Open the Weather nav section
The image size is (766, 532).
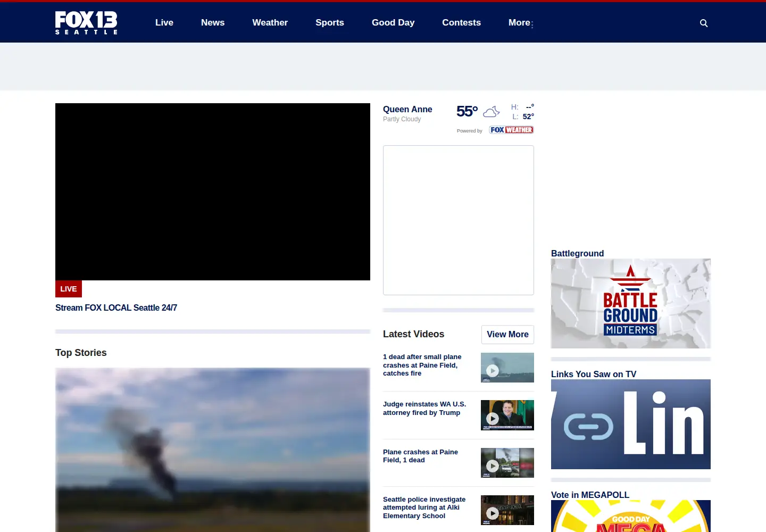click(x=270, y=22)
